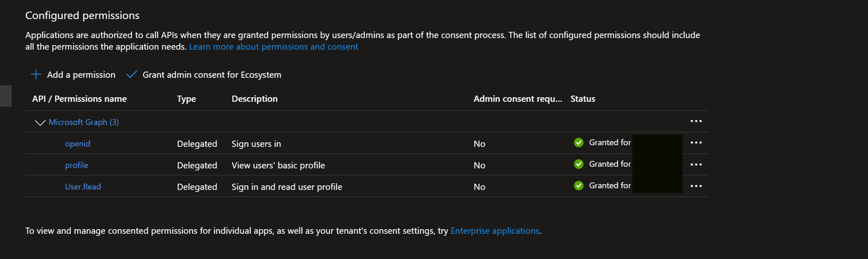
Task: Click Grant admin consent for Ecosystem
Action: tap(212, 75)
